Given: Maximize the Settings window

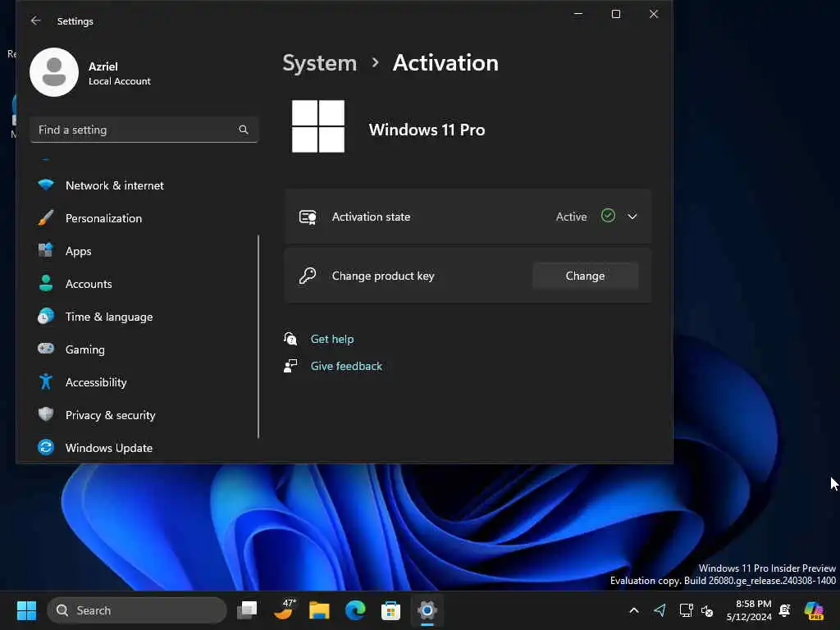Looking at the screenshot, I should tap(616, 14).
